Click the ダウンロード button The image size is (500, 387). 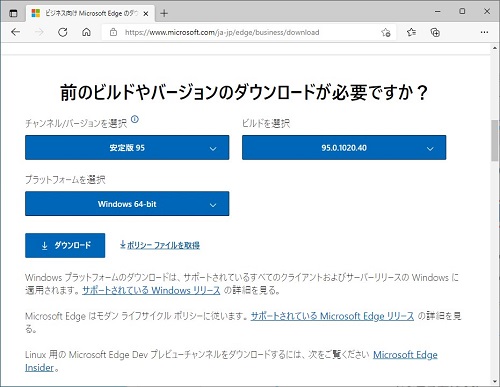65,245
